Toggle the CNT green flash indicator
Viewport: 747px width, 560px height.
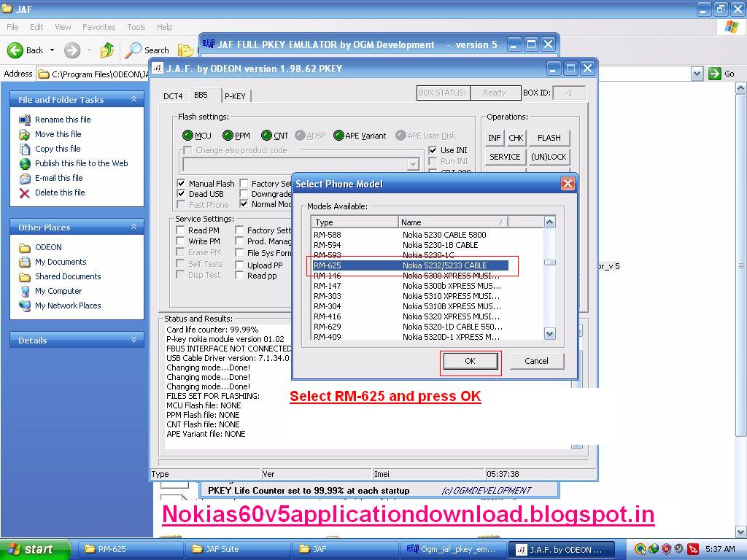coord(266,136)
